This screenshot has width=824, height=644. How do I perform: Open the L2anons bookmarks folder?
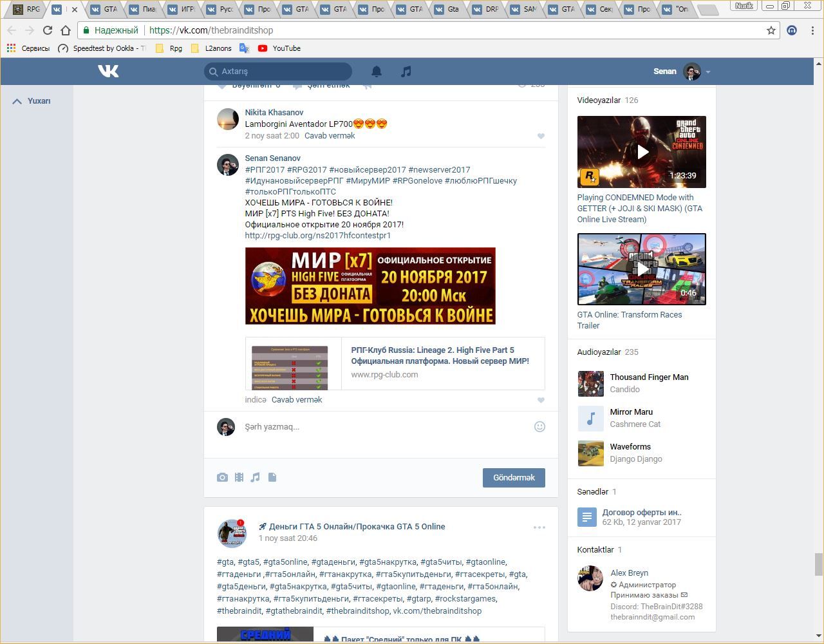click(x=211, y=48)
